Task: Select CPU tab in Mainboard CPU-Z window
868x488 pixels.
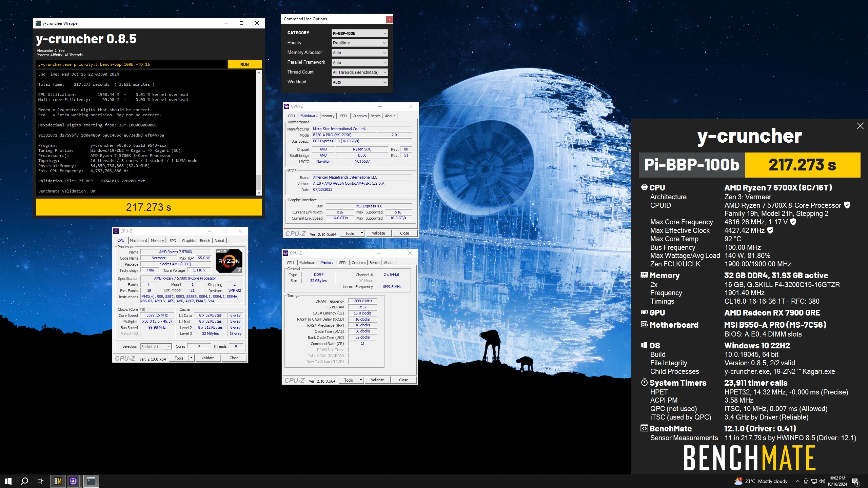Action: (291, 116)
